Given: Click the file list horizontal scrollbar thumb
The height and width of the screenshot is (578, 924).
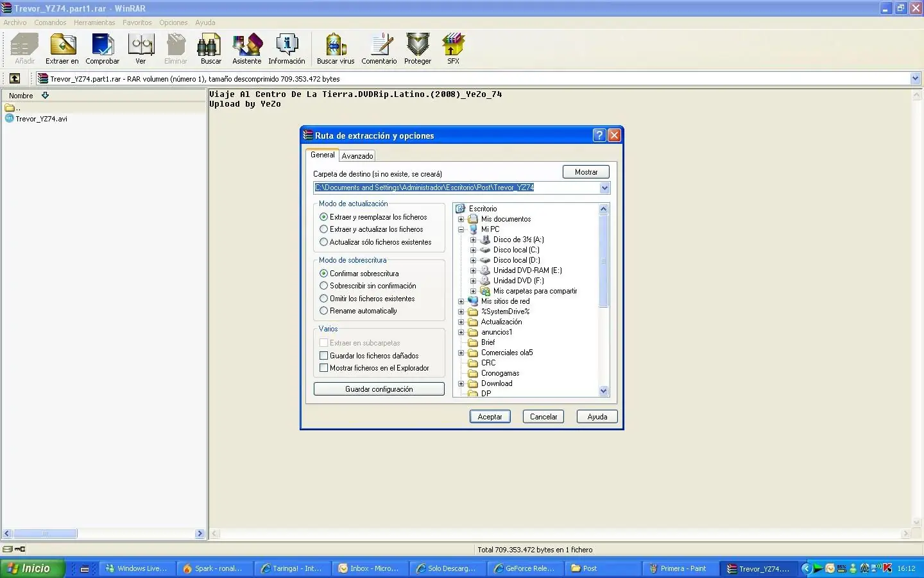Looking at the screenshot, I should coord(45,534).
